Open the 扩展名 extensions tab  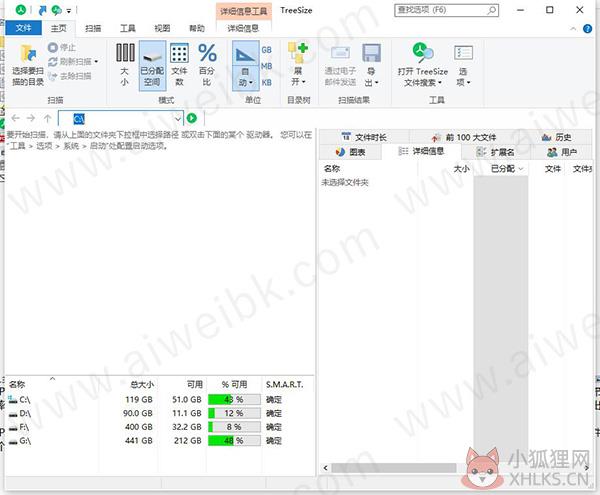click(495, 152)
